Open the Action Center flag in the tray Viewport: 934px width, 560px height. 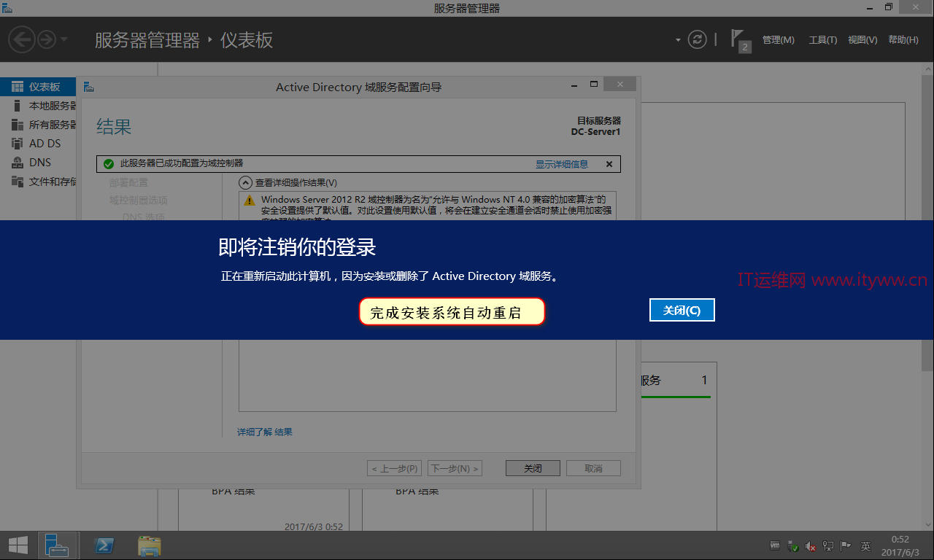(846, 545)
